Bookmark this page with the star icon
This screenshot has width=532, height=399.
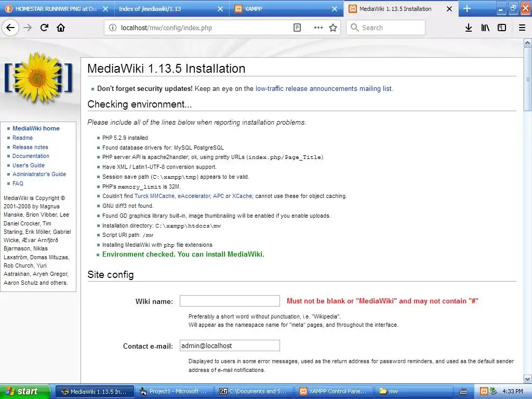[x=333, y=28]
